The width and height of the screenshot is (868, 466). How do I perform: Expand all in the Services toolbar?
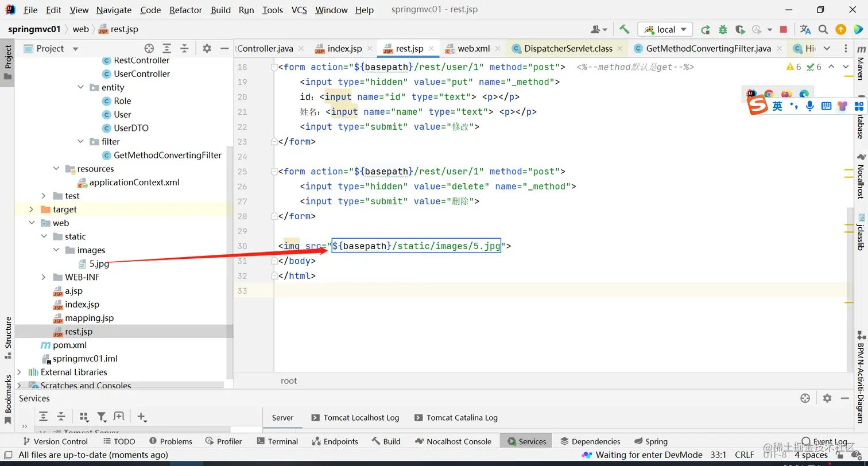coord(43,417)
